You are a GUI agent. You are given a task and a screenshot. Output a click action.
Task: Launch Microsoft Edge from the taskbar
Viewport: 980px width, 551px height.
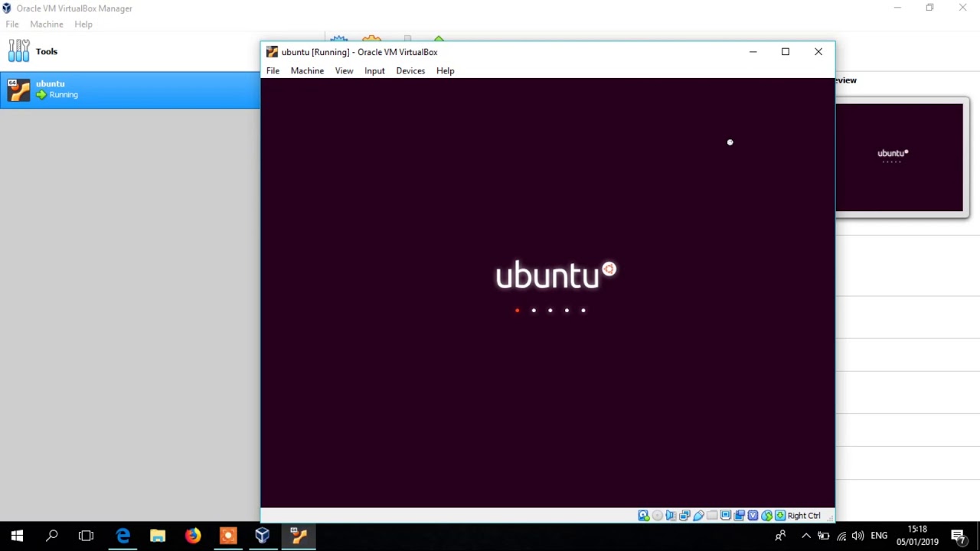point(122,536)
